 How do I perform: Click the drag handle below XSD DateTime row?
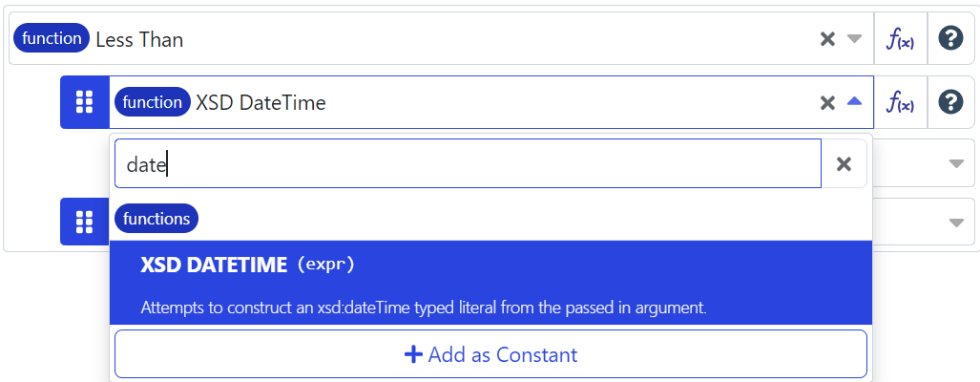tap(85, 223)
